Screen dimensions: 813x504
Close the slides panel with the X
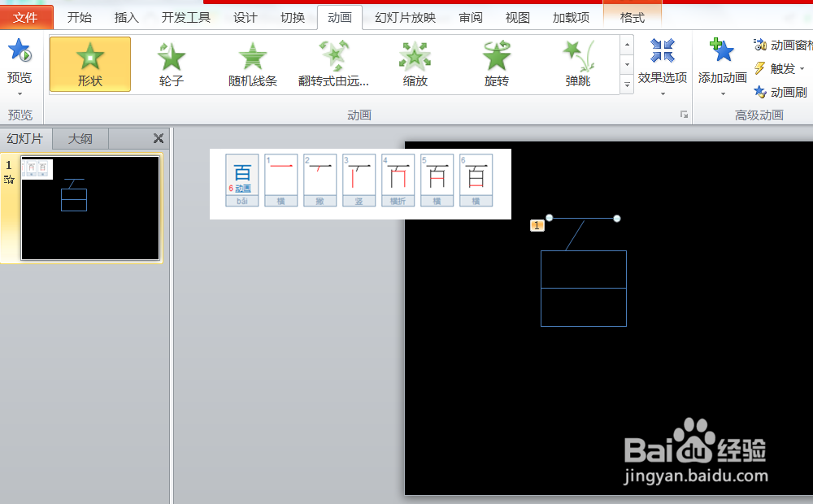point(159,138)
